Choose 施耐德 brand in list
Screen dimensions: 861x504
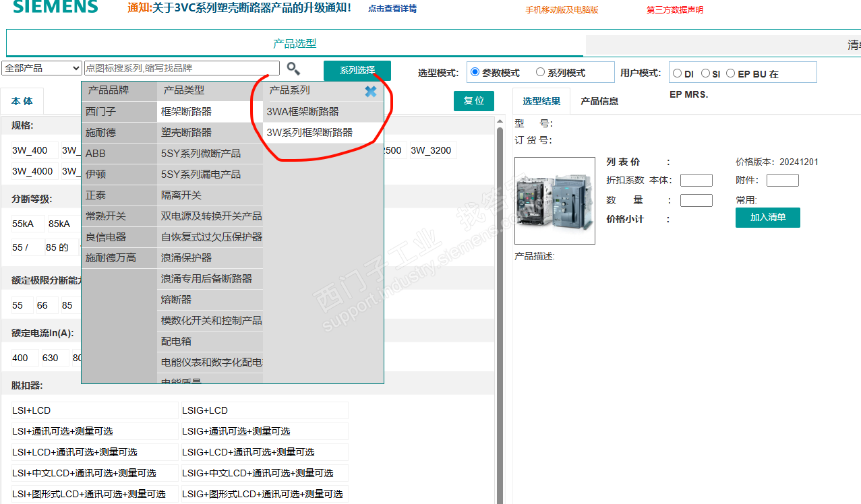tap(119, 132)
